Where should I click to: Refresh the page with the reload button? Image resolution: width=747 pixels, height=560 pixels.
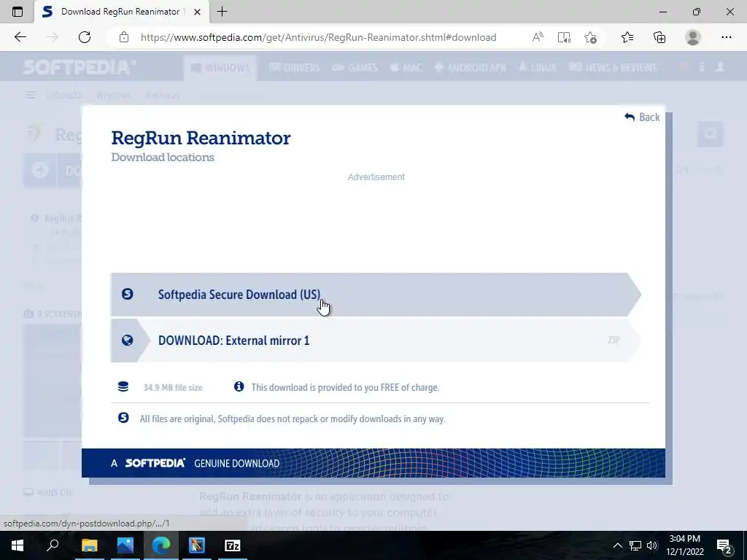coord(85,37)
